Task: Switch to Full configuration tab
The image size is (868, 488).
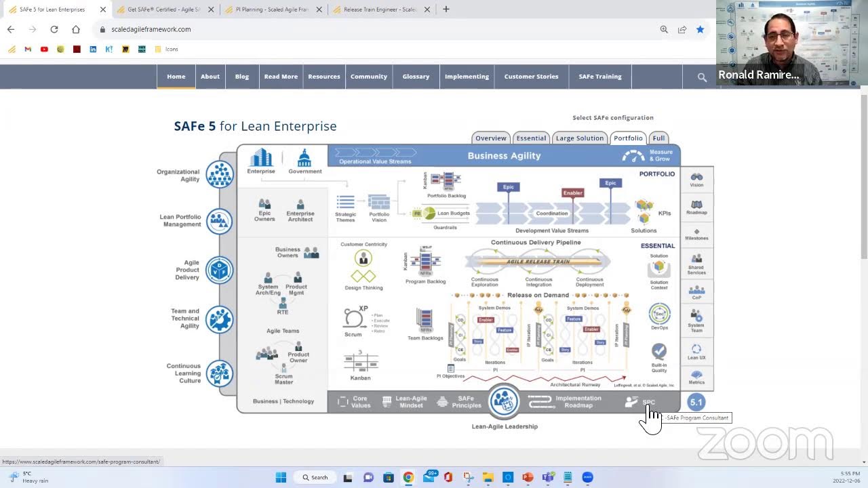Action: pyautogui.click(x=658, y=138)
